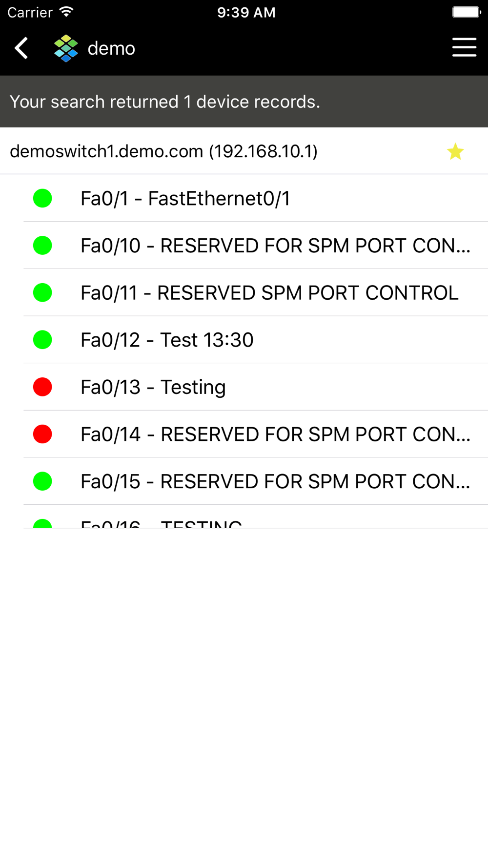Tap the colorful demo app logo
The height and width of the screenshot is (868, 488).
66,48
